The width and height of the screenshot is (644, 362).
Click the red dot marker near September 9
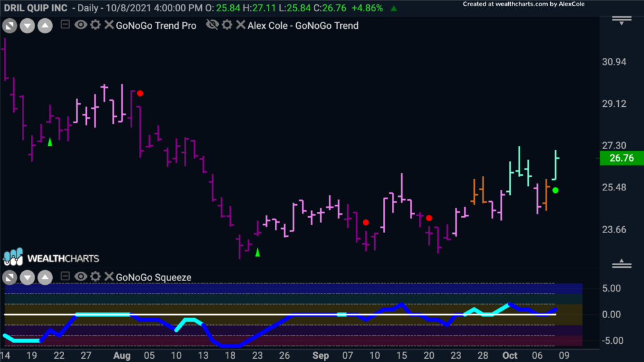(x=366, y=222)
